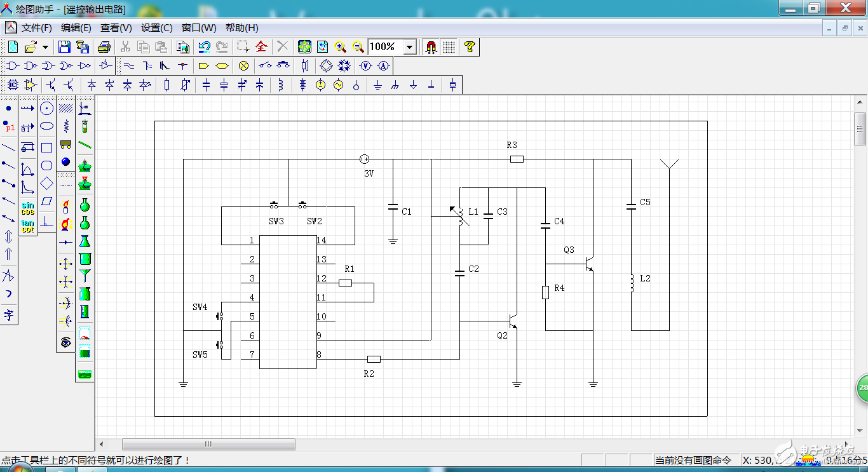Select the tan/cot curve tool

[x=27, y=226]
